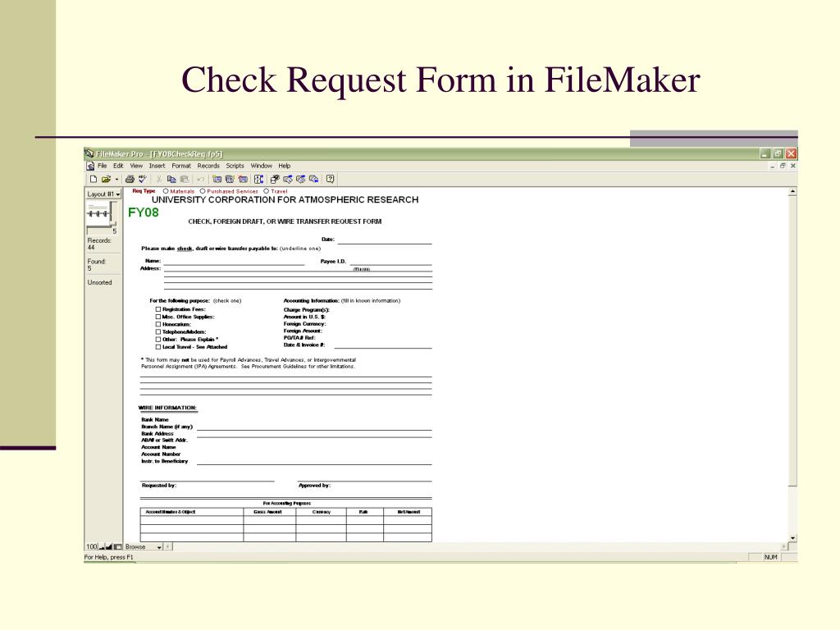The width and height of the screenshot is (840, 630).
Task: Click the Undo arrow icon
Action: (200, 180)
